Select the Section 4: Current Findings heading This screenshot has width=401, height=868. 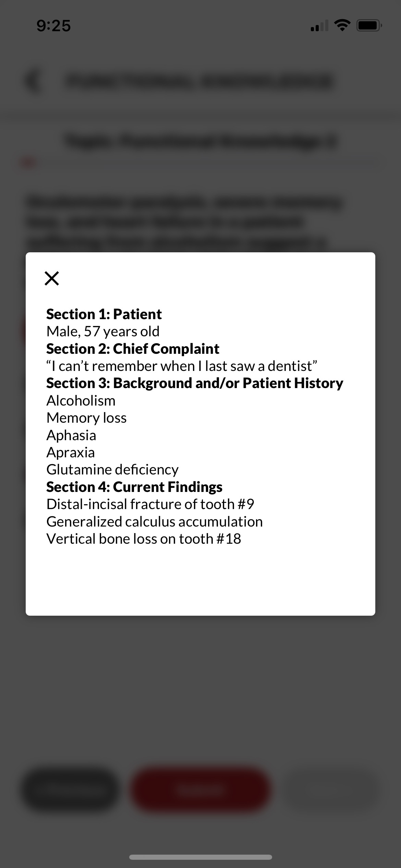tap(134, 487)
